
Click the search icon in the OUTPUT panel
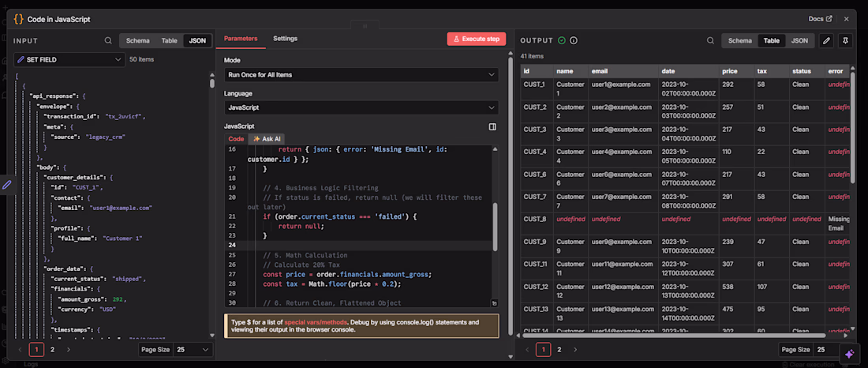(710, 40)
